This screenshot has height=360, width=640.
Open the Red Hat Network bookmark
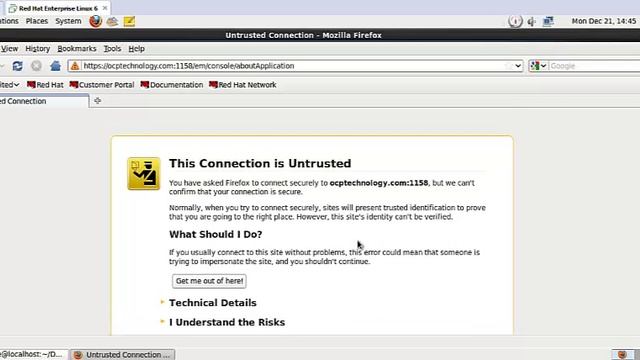[243, 85]
